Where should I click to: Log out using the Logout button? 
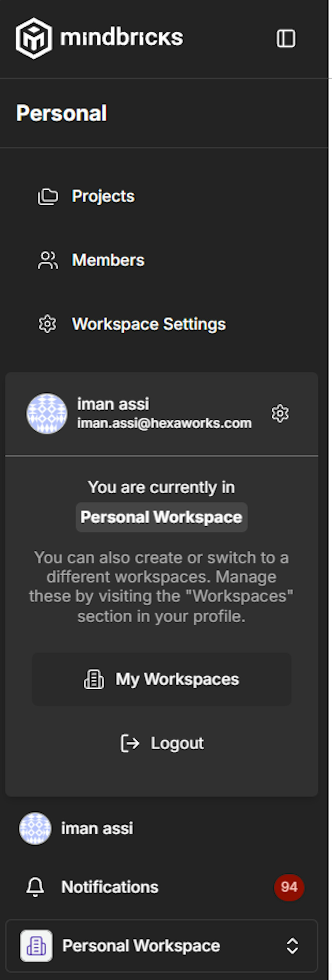[x=161, y=743]
